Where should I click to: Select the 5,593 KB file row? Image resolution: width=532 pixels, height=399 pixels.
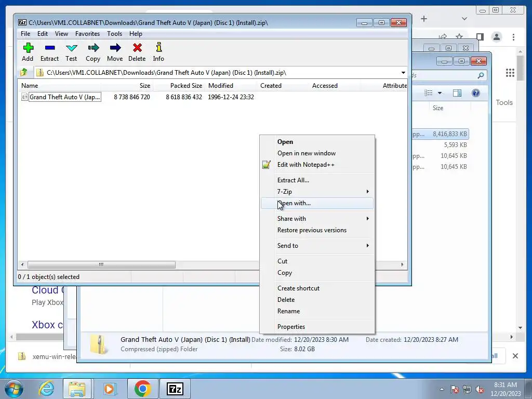tap(441, 145)
